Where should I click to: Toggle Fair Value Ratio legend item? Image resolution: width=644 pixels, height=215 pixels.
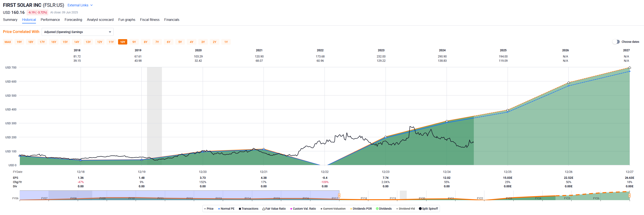274,209
